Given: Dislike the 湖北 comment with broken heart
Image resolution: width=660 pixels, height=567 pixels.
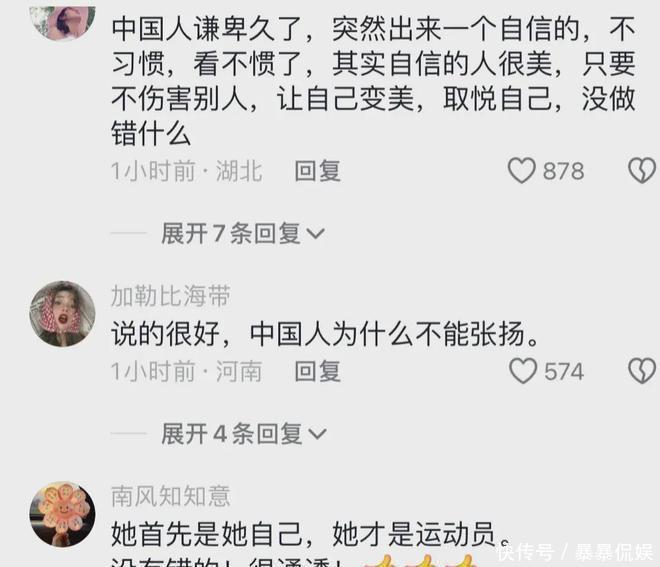Looking at the screenshot, I should point(642,170).
